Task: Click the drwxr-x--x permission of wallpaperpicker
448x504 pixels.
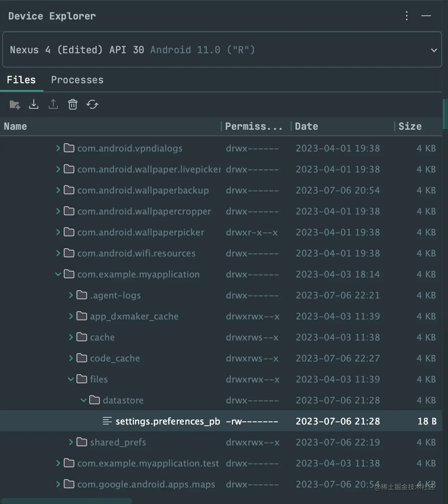Action: [252, 232]
